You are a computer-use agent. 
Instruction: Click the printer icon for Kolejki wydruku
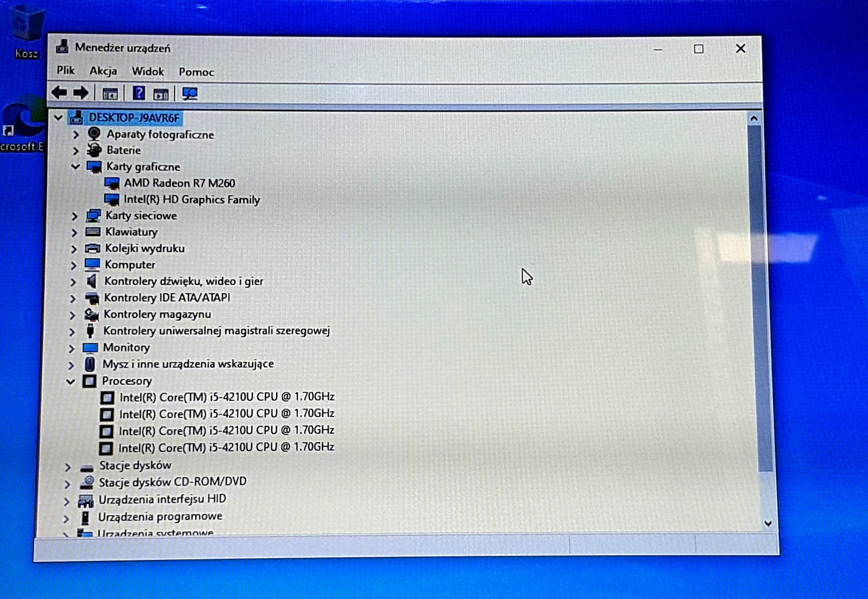[92, 248]
